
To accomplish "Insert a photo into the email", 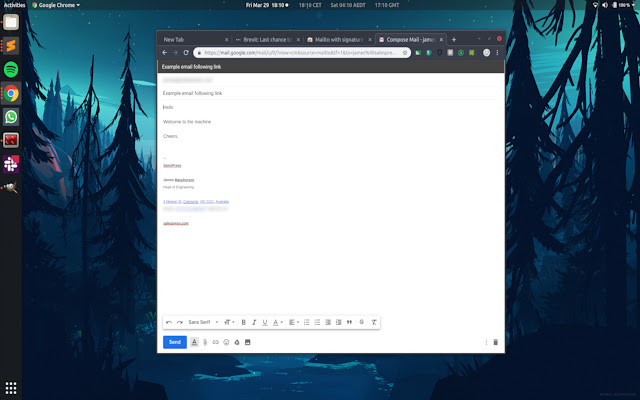I will pos(247,342).
